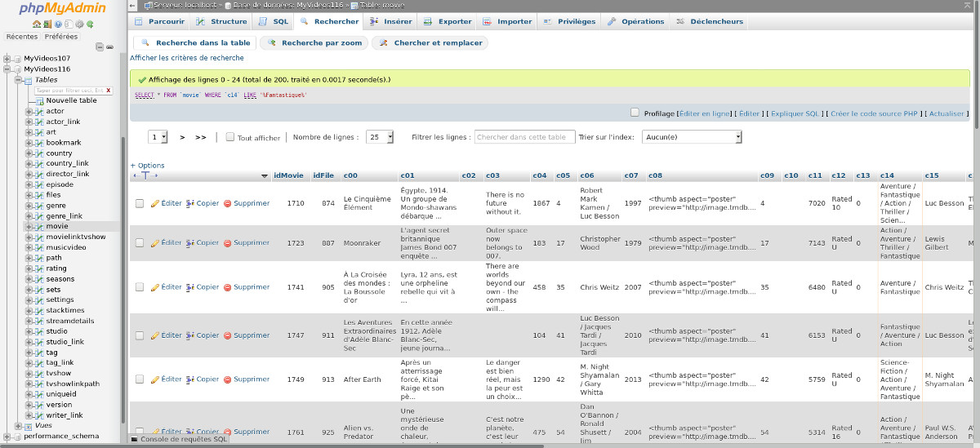Click the link chain icon in navigation panel
Image resolution: width=980 pixels, height=448 pixels.
tap(109, 47)
